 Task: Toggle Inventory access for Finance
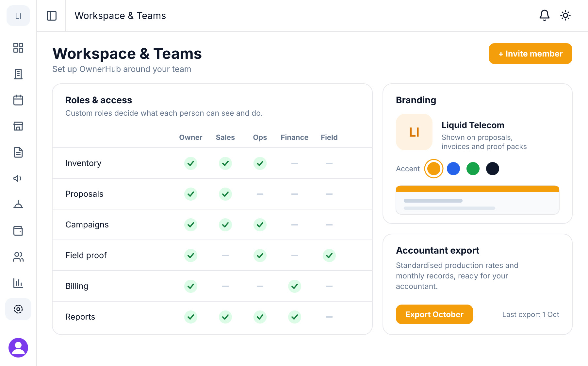(295, 163)
